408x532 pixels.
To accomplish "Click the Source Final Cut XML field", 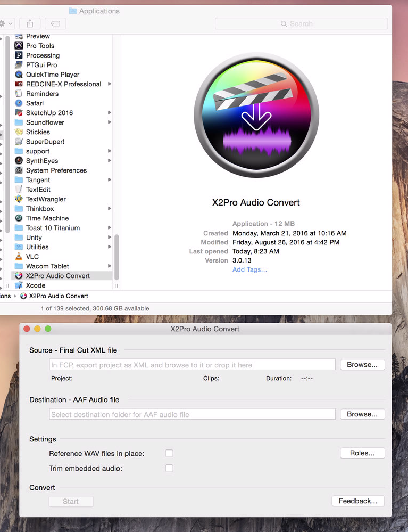I will 193,365.
